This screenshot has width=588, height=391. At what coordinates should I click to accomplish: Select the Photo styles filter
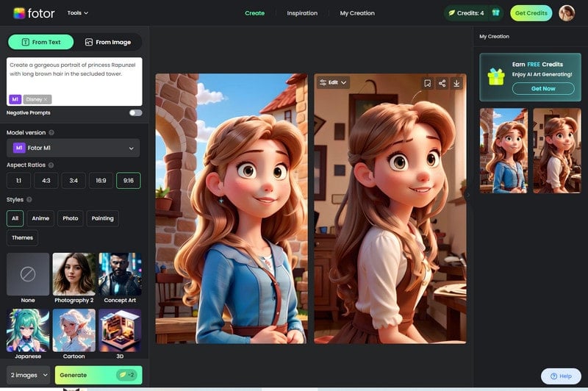tap(71, 218)
